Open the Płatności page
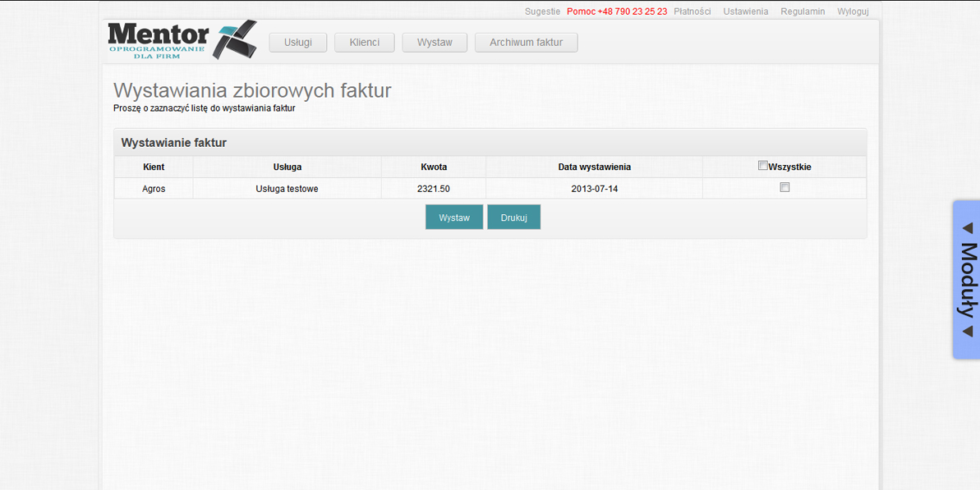This screenshot has width=980, height=490. click(692, 11)
